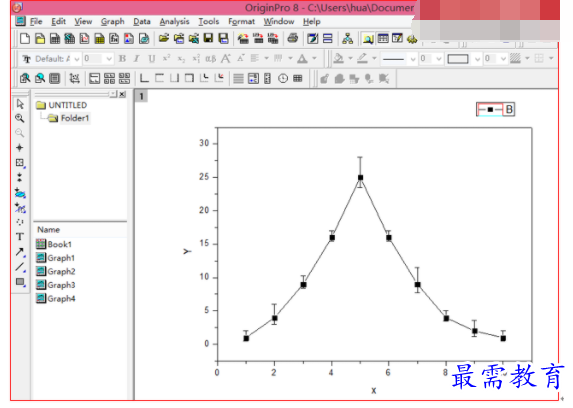Click the Refresh icon in standard toolbar

point(313,38)
